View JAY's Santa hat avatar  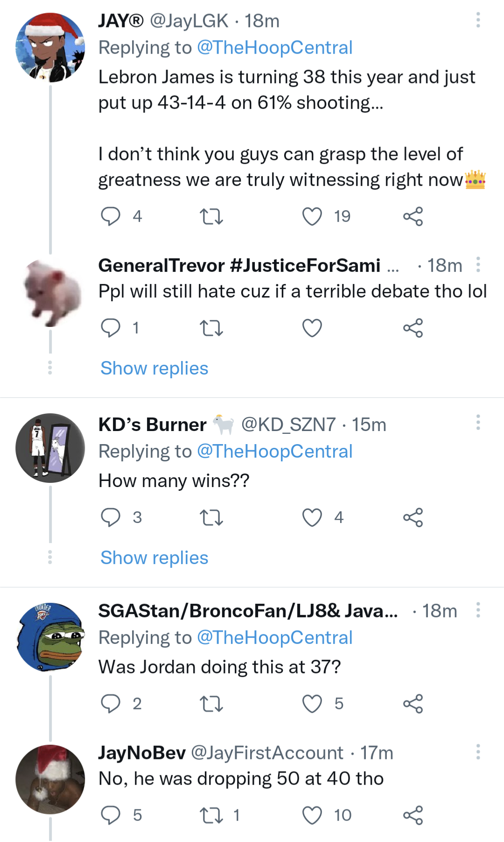[50, 48]
